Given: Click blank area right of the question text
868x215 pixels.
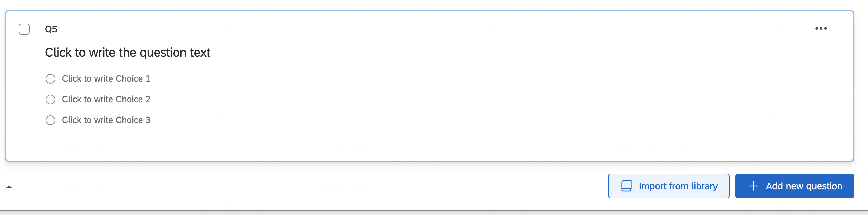Looking at the screenshot, I should pyautogui.click(x=483, y=53).
